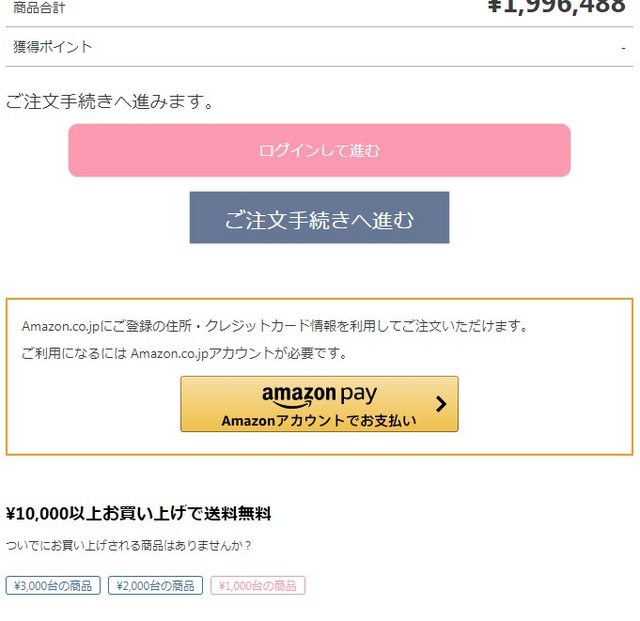640x621 pixels.
Task: Click the ¥10,000以上お買い上げで送料無料 heading
Action: pyautogui.click(x=139, y=514)
